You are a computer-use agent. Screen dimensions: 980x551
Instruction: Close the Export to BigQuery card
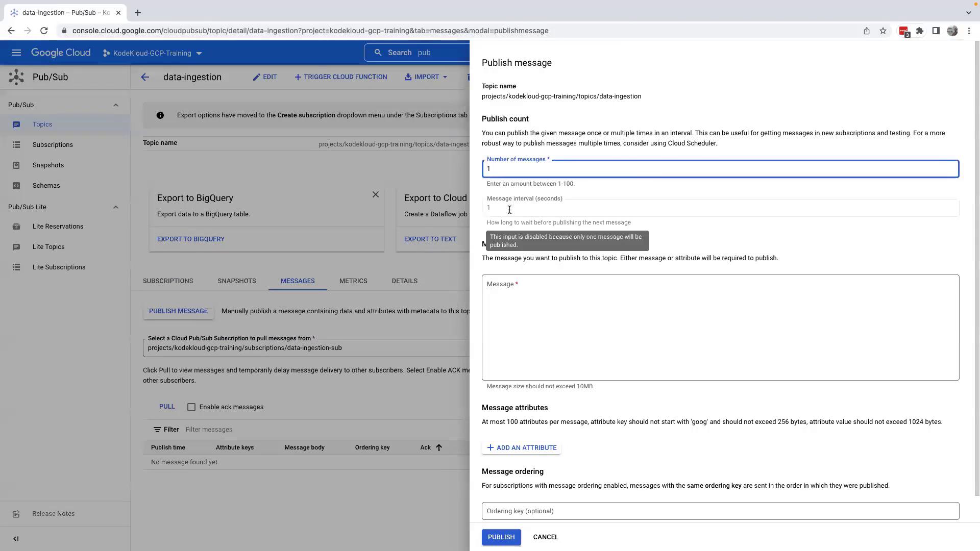(x=376, y=194)
